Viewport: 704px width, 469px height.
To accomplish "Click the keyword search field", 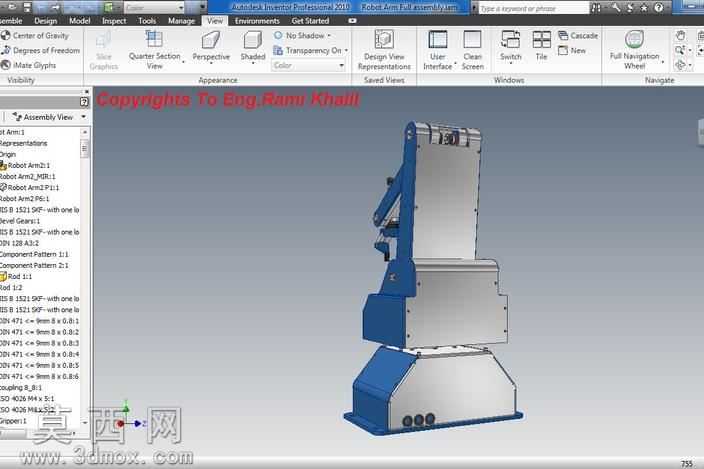I will click(x=533, y=8).
